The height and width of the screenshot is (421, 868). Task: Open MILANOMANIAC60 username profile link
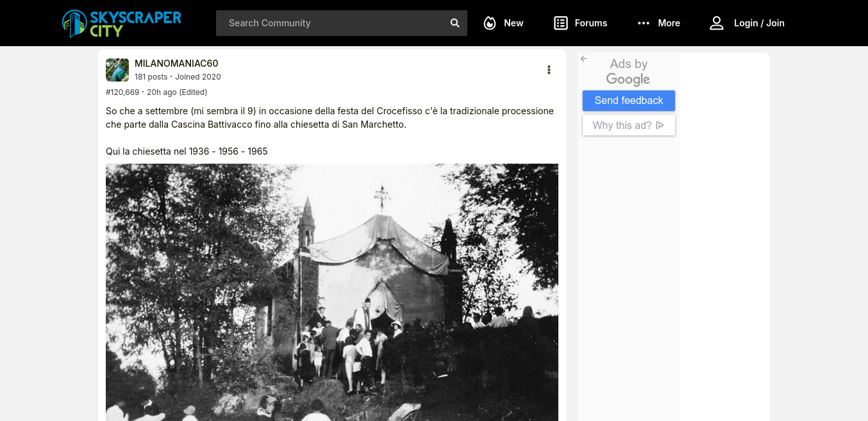coord(176,63)
